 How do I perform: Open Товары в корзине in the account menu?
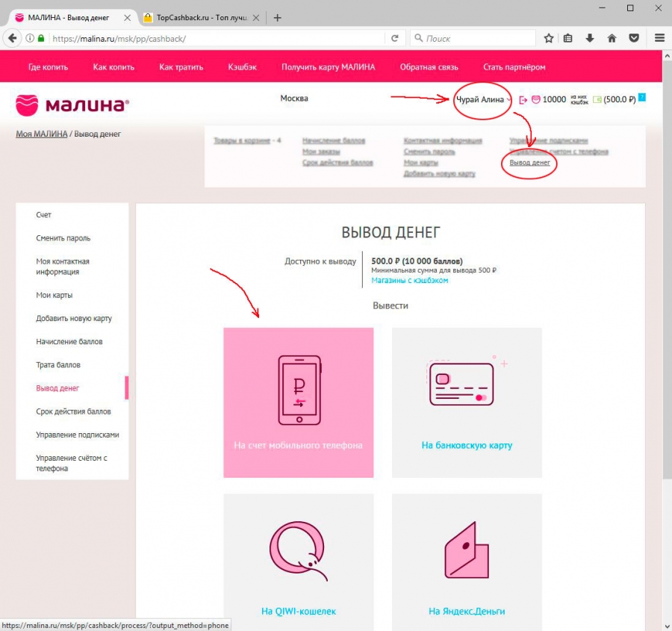242,140
